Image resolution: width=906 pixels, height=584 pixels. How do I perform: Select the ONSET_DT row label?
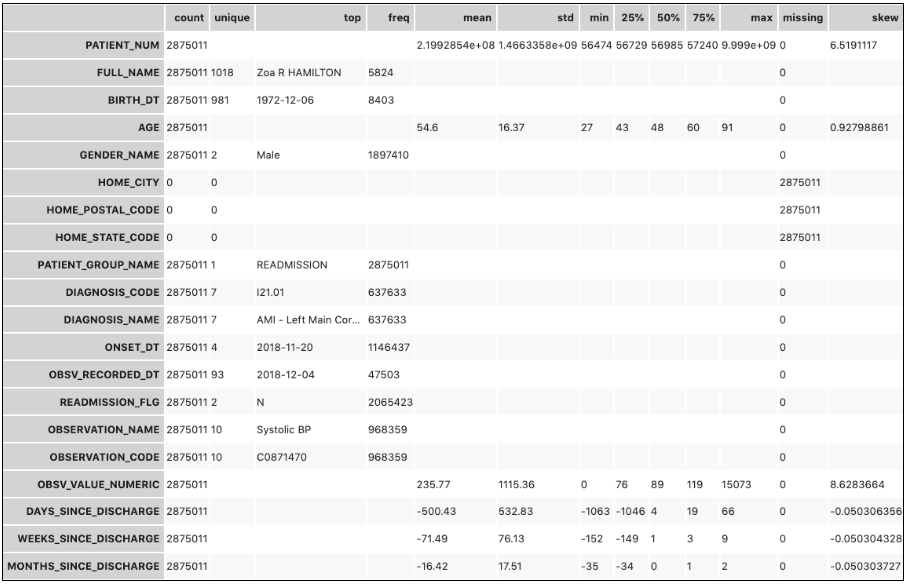(84, 347)
